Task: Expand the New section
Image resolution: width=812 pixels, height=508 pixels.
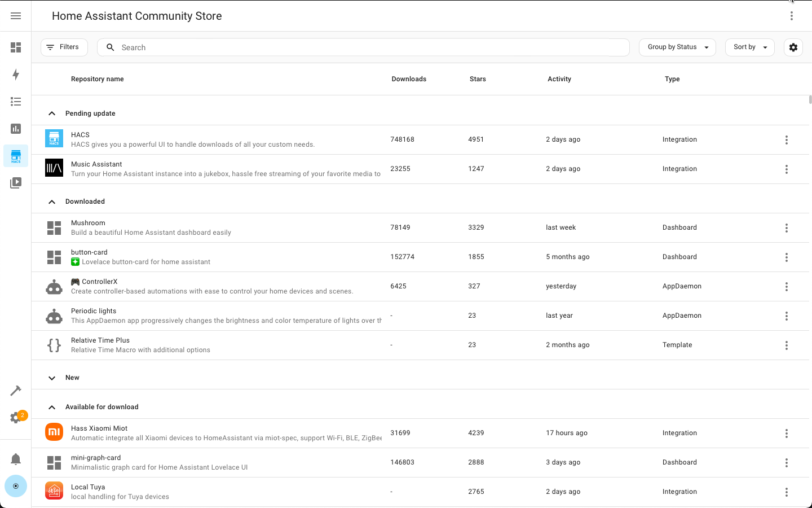Action: 51,378
